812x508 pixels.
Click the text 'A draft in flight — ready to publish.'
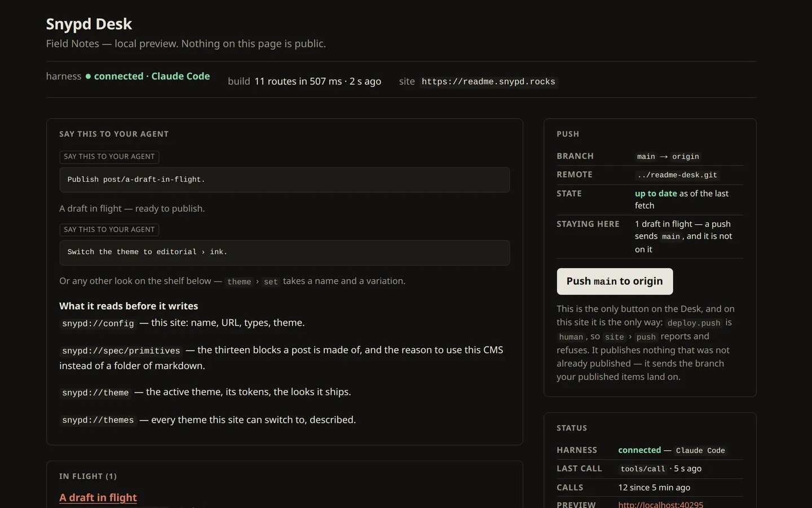click(132, 208)
